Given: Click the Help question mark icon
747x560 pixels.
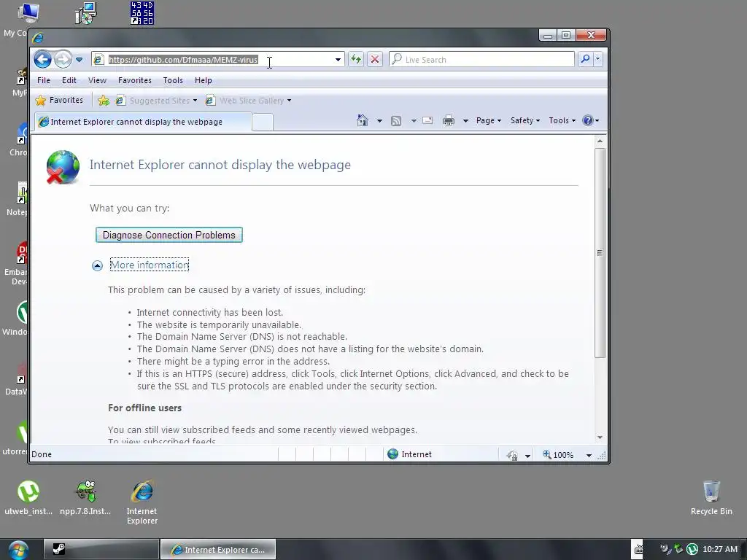Looking at the screenshot, I should [588, 120].
